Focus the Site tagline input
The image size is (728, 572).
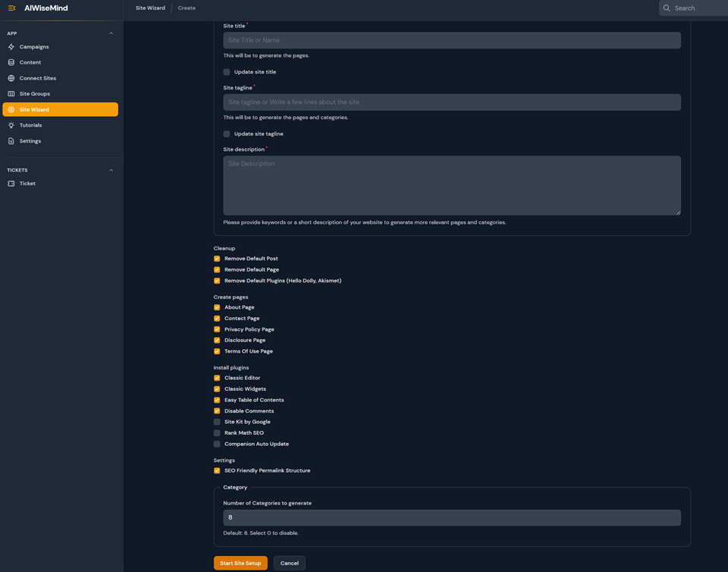pos(452,102)
